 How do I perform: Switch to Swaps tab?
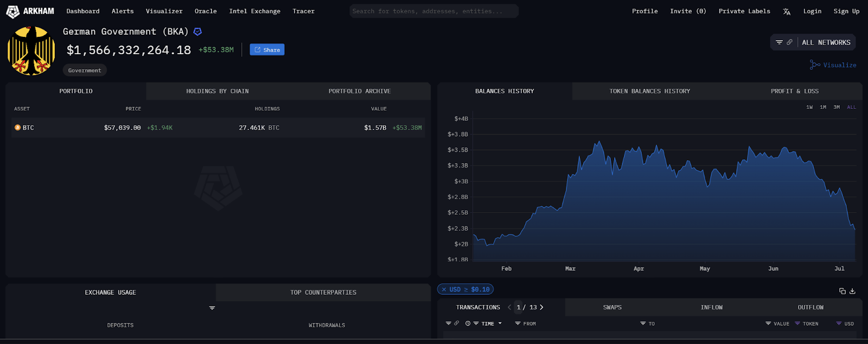click(x=612, y=307)
